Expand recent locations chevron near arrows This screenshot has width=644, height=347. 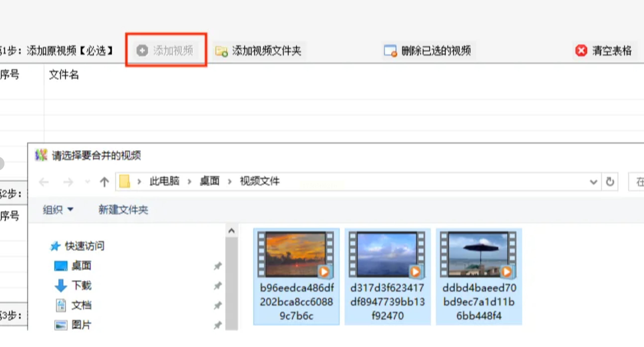(x=88, y=181)
